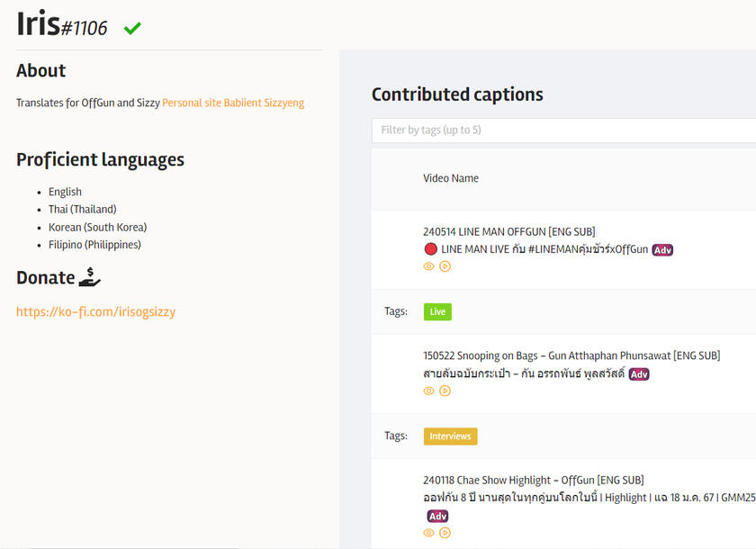Click the green verified checkmark beside Iris#1106

click(x=132, y=29)
